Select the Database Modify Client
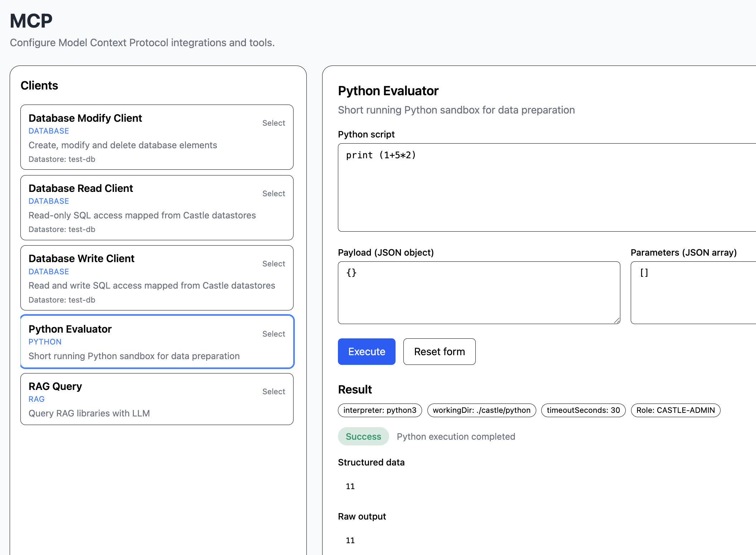Viewport: 756px width, 555px height. click(273, 123)
